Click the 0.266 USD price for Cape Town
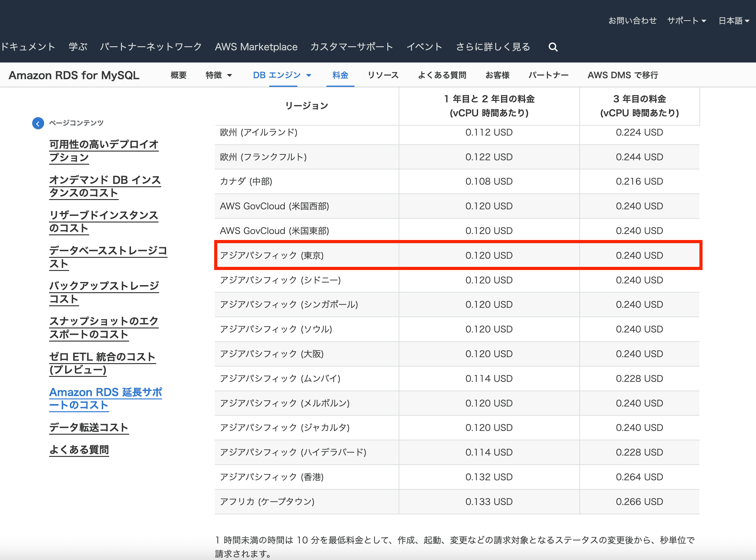756x560 pixels. point(639,501)
